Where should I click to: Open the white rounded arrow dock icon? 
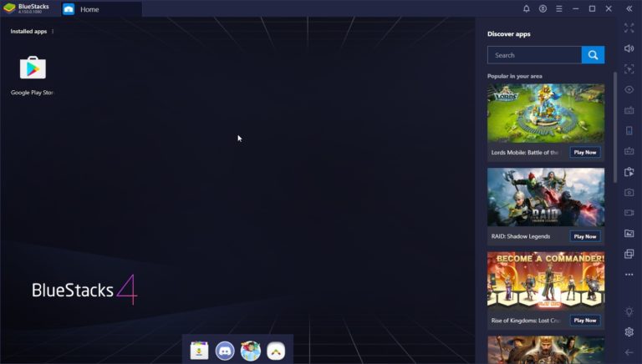click(x=276, y=351)
